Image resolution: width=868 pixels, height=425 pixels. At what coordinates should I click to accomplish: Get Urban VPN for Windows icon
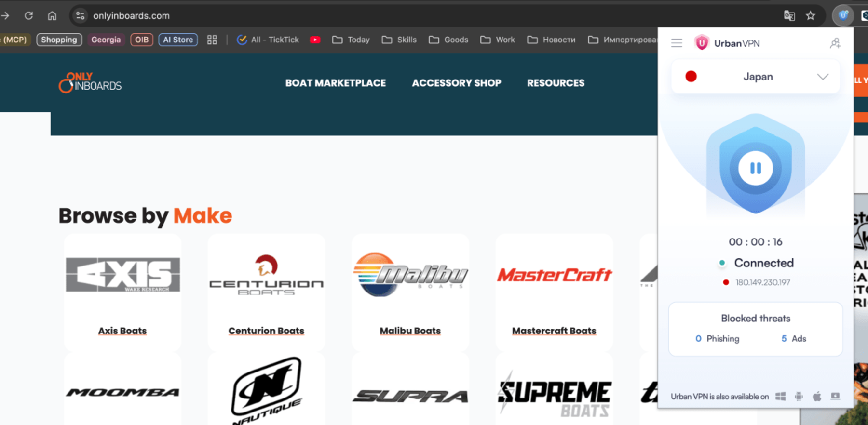(780, 397)
